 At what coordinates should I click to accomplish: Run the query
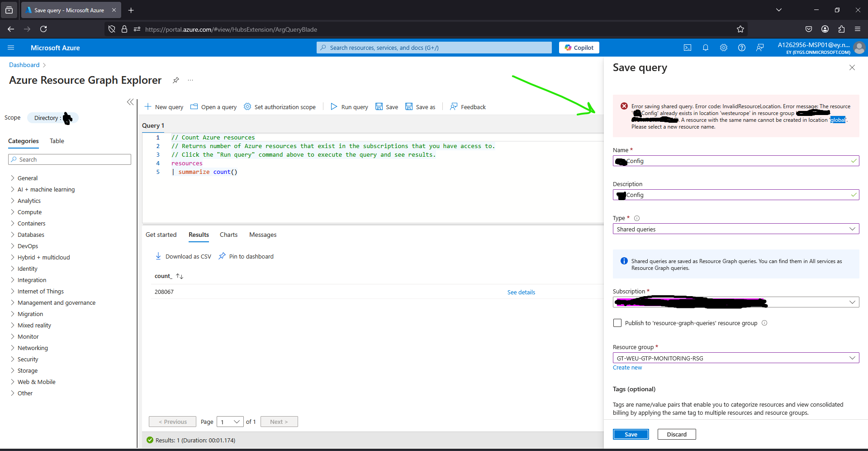click(x=349, y=107)
